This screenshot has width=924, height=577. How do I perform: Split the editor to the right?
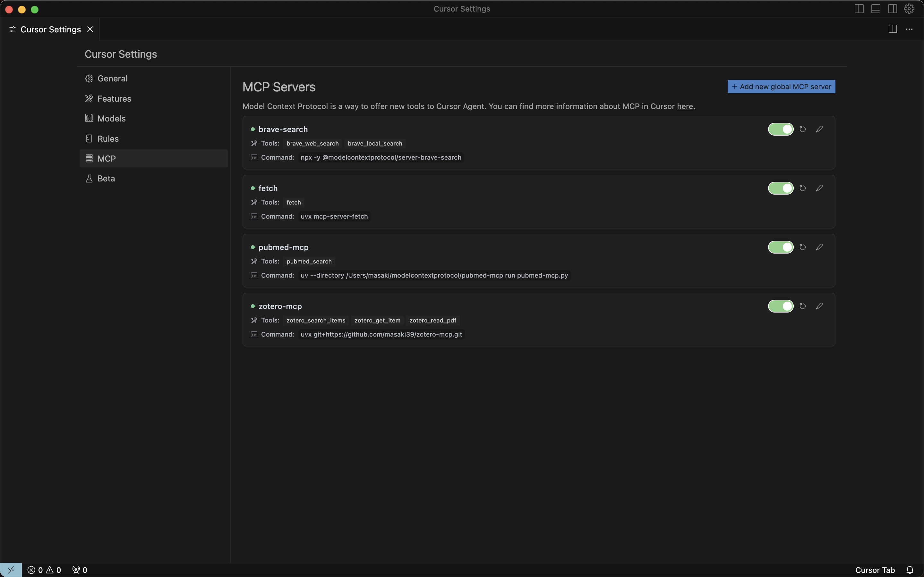click(893, 29)
